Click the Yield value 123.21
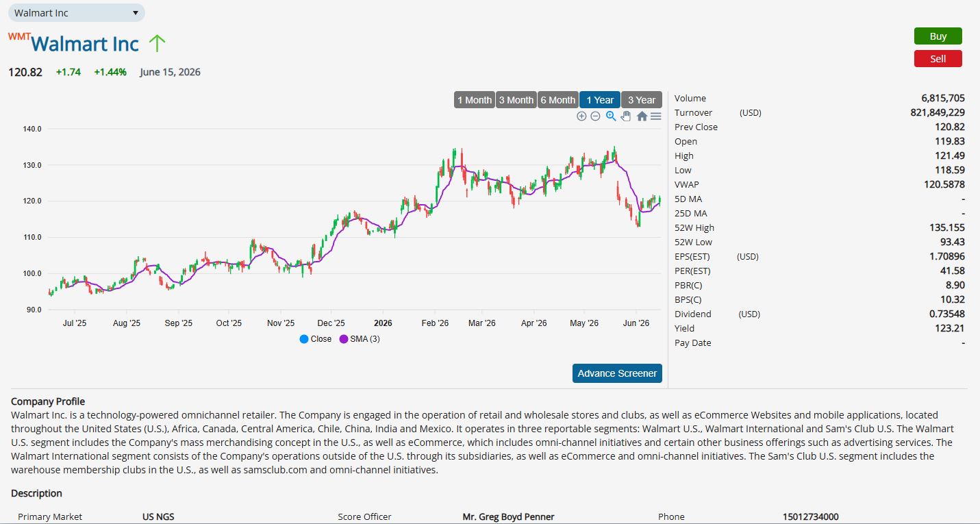Screen dimensions: 980x524 [949, 328]
